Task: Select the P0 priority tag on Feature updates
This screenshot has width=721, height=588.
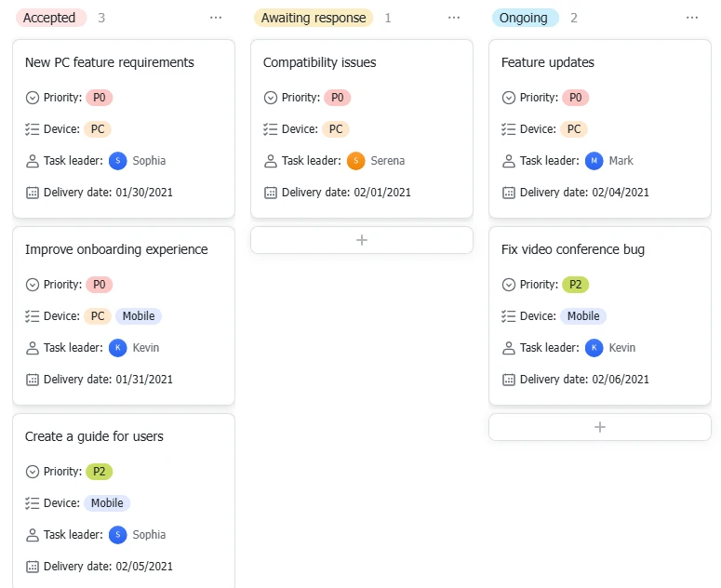Action: (x=576, y=98)
